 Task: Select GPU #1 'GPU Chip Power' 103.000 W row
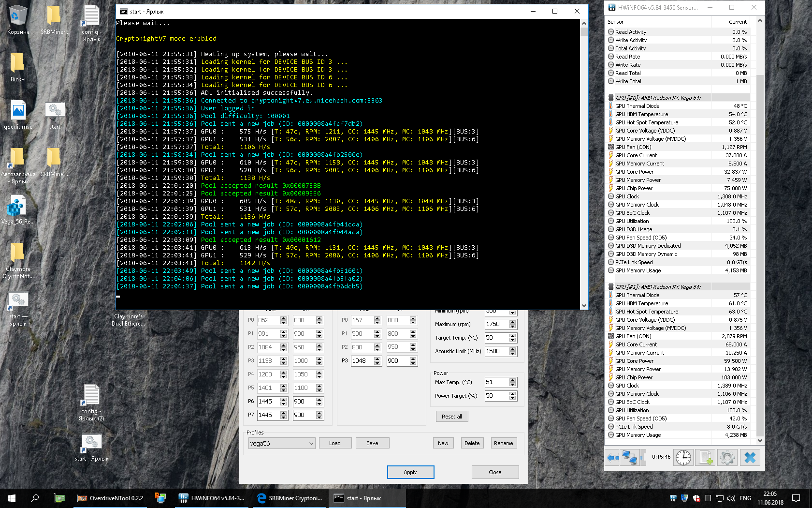pyautogui.click(x=678, y=377)
